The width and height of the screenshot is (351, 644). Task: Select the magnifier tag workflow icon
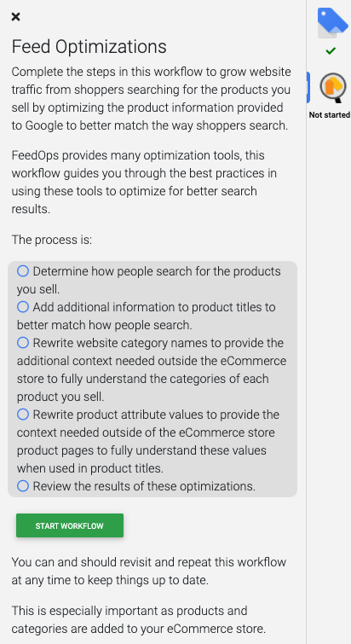(333, 88)
